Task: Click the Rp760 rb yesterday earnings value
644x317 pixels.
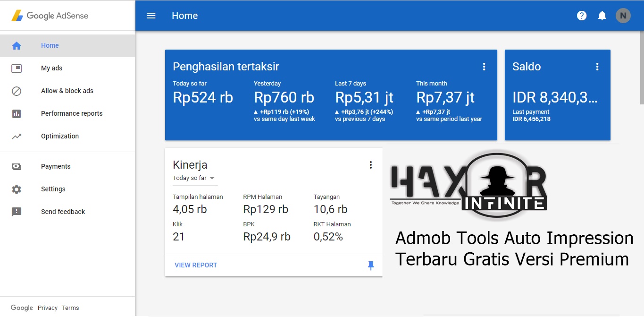Action: pyautogui.click(x=284, y=97)
